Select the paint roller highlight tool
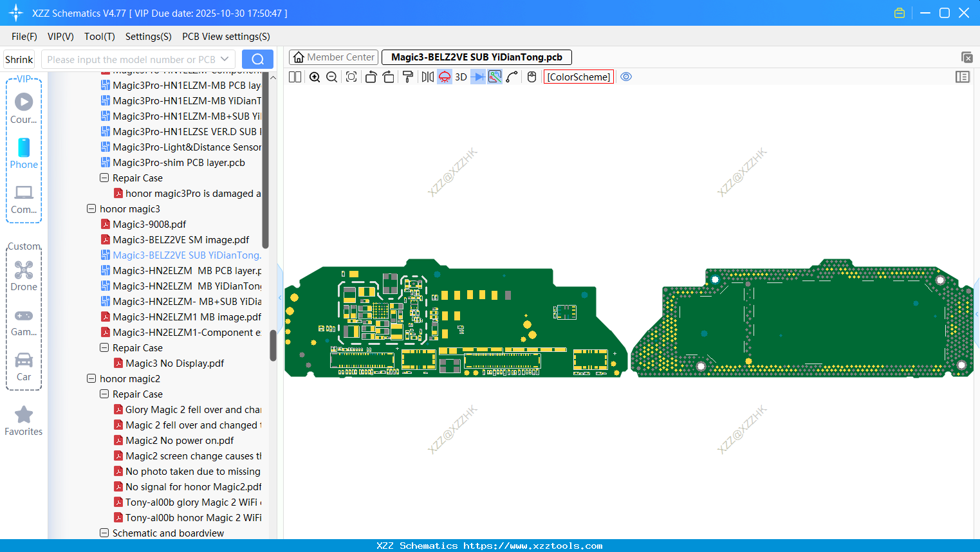Viewport: 980px width, 552px height. [407, 77]
